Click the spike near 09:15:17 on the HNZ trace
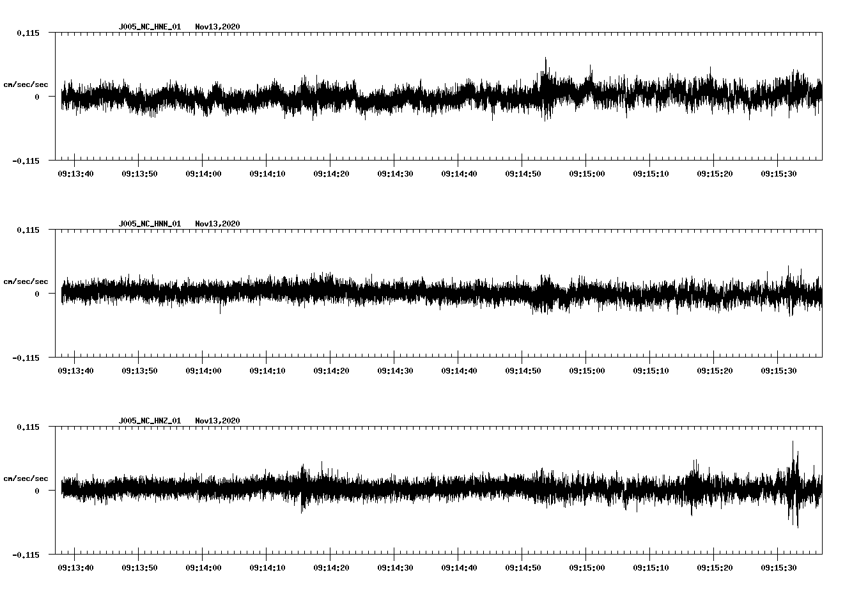This screenshot has height=591, width=868. pyautogui.click(x=696, y=483)
